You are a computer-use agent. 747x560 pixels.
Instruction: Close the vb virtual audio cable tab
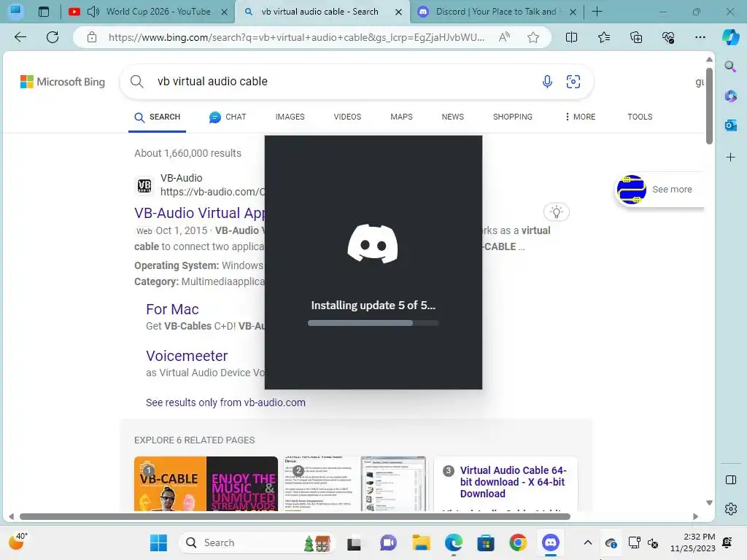pyautogui.click(x=398, y=12)
